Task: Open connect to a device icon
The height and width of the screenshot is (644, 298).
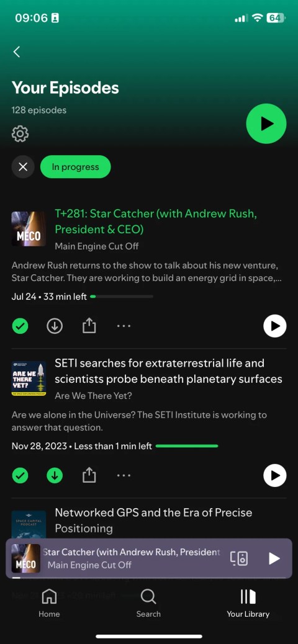Action: click(x=239, y=558)
